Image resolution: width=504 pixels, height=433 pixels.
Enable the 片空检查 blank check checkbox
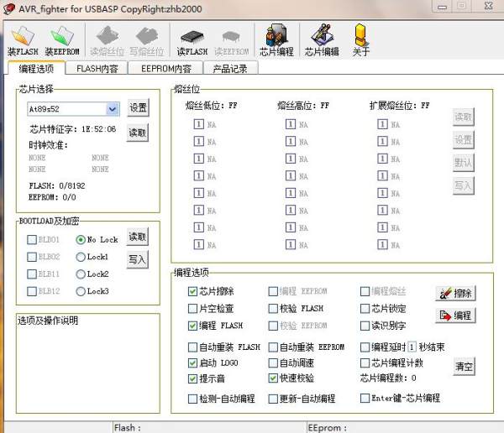click(193, 308)
